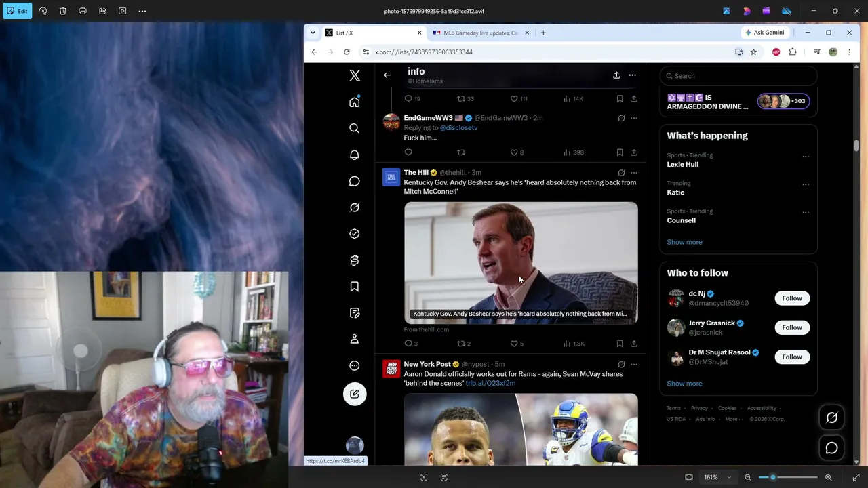
Task: Bookmark The Hill's Beshear post
Action: coord(620,344)
